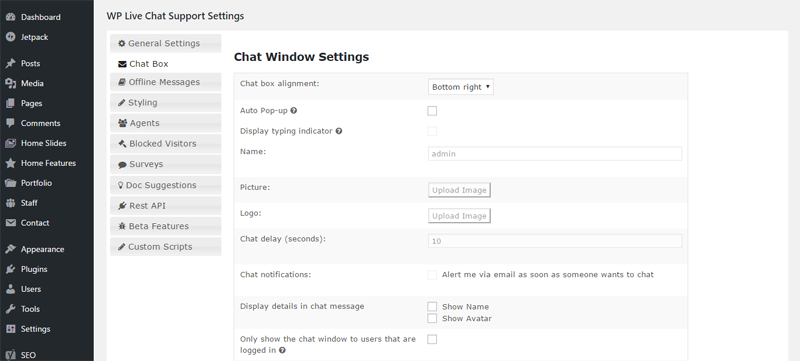This screenshot has width=800, height=361.
Task: Click the Chat delay seconds field
Action: coord(555,241)
